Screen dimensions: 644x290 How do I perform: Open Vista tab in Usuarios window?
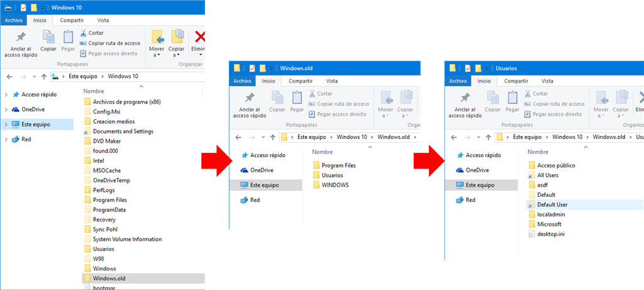[x=548, y=81]
